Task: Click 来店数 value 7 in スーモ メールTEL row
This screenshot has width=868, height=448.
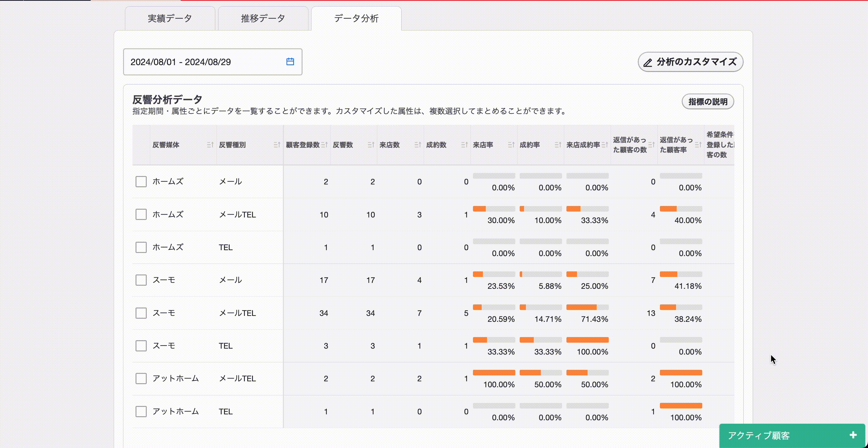Action: pyautogui.click(x=419, y=313)
